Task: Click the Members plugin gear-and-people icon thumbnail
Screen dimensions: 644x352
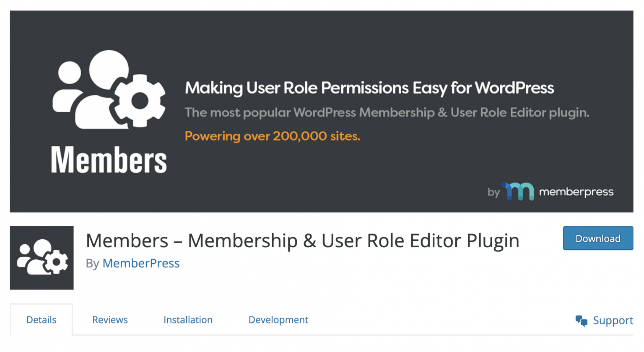Action: (41, 256)
